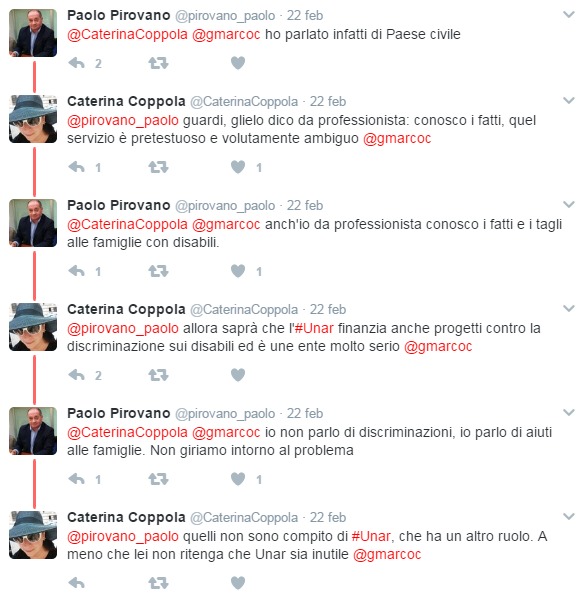This screenshot has width=585, height=601.
Task: Reply to Caterina's final 'Unar sia inutile' tweet
Action: (76, 583)
